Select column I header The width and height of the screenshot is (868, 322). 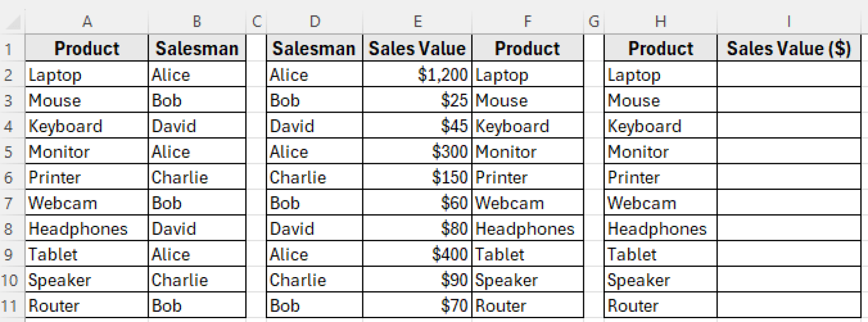789,21
